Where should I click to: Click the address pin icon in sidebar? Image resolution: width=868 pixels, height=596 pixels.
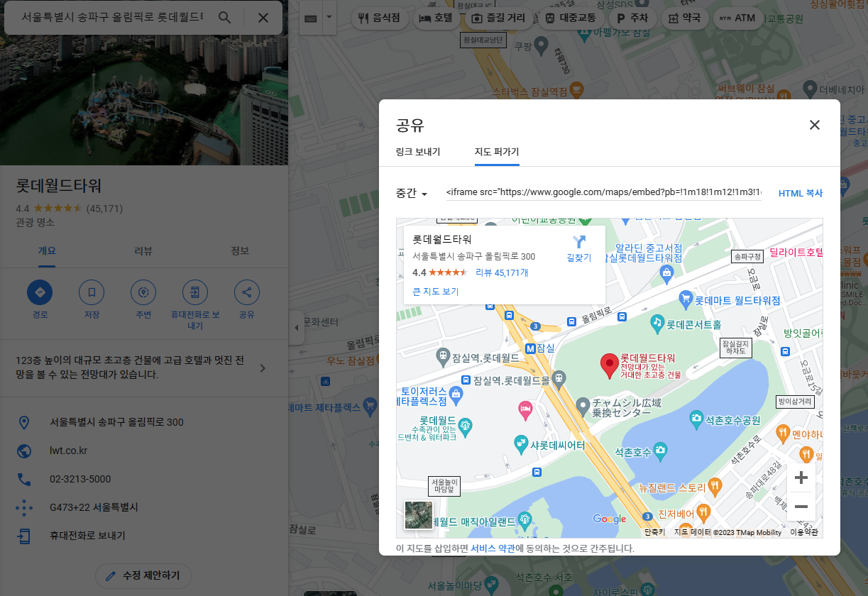click(24, 422)
